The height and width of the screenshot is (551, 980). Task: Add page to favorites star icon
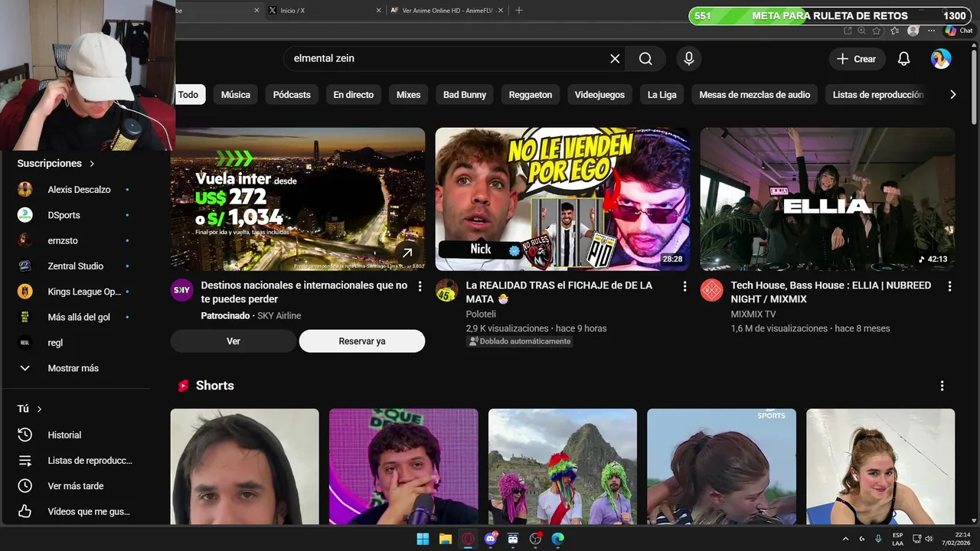877,31
